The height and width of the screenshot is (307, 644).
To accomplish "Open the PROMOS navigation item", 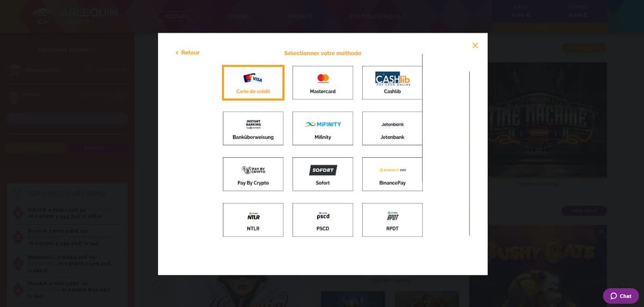I will (300, 16).
